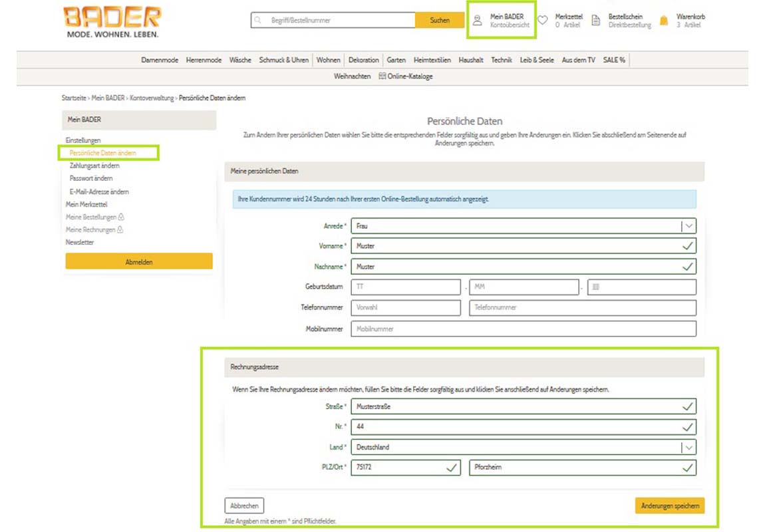
Task: Click the Bestellschein document icon
Action: coord(595,21)
